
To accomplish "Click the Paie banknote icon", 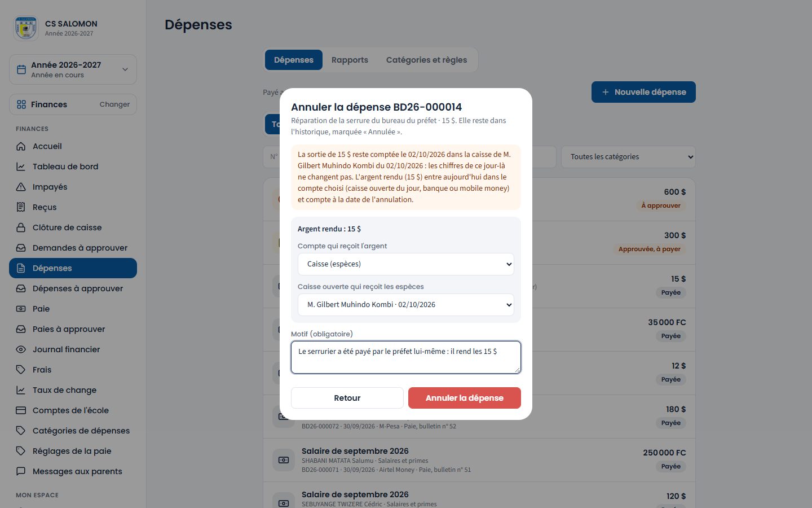I will [21, 309].
